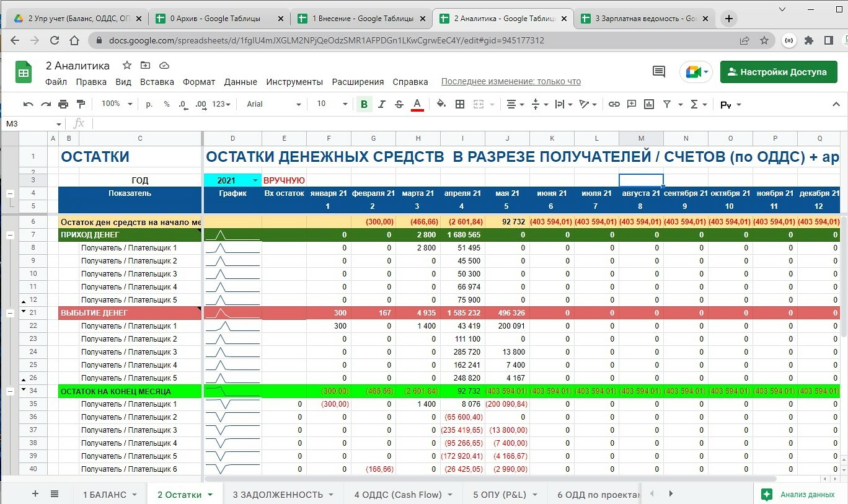Open the functions (sigma) menu
The height and width of the screenshot is (504, 848).
pos(698,104)
